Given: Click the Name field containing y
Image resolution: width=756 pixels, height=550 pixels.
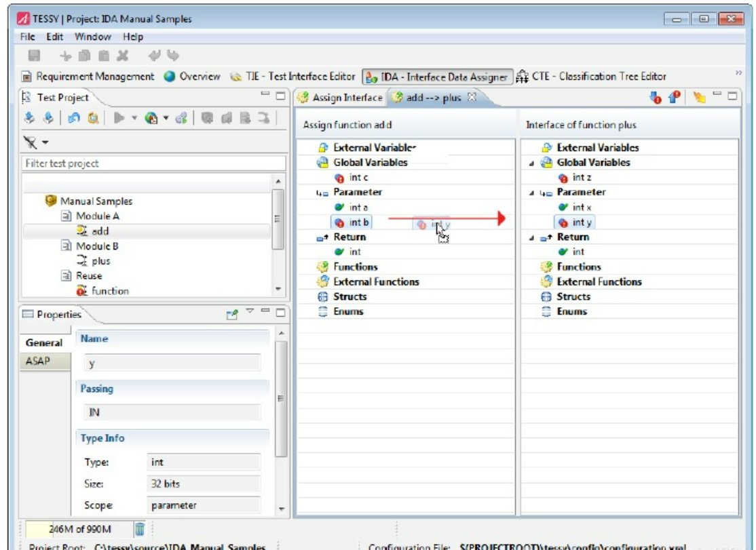Looking at the screenshot, I should [x=172, y=363].
